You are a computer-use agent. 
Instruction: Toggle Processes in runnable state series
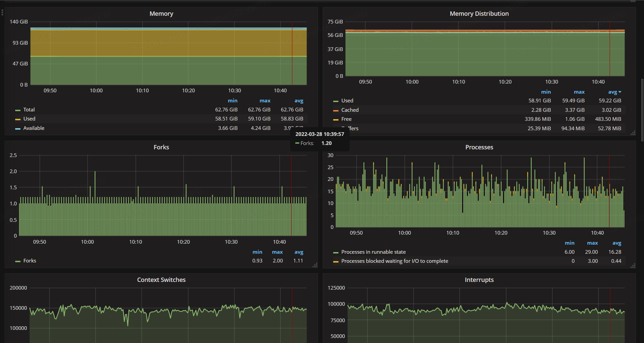[x=373, y=252]
